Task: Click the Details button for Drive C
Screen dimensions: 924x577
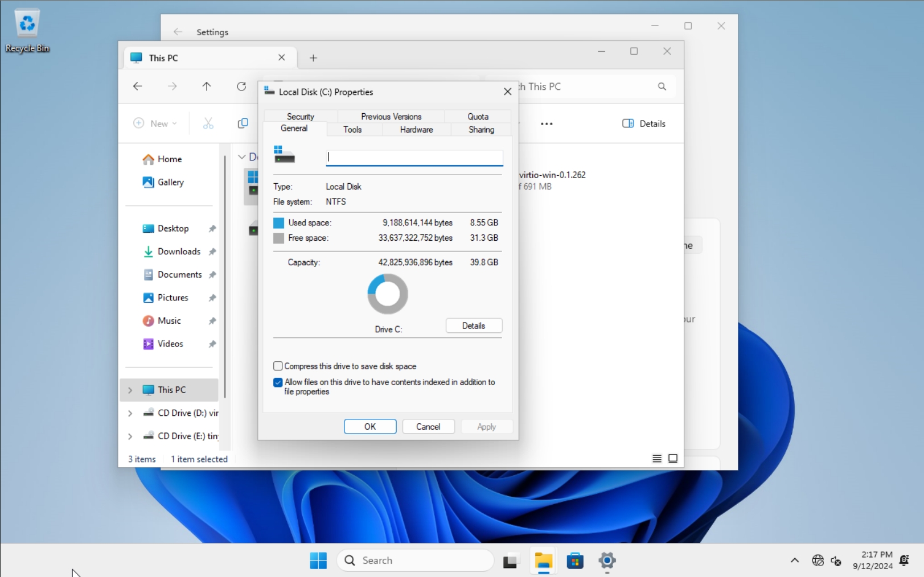Action: [x=474, y=325]
